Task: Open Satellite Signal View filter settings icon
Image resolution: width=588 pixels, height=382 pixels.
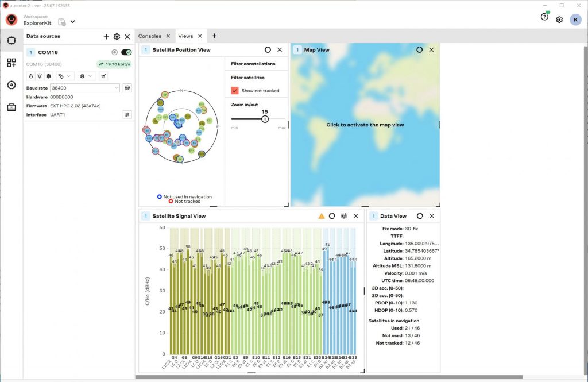Action: [344, 216]
